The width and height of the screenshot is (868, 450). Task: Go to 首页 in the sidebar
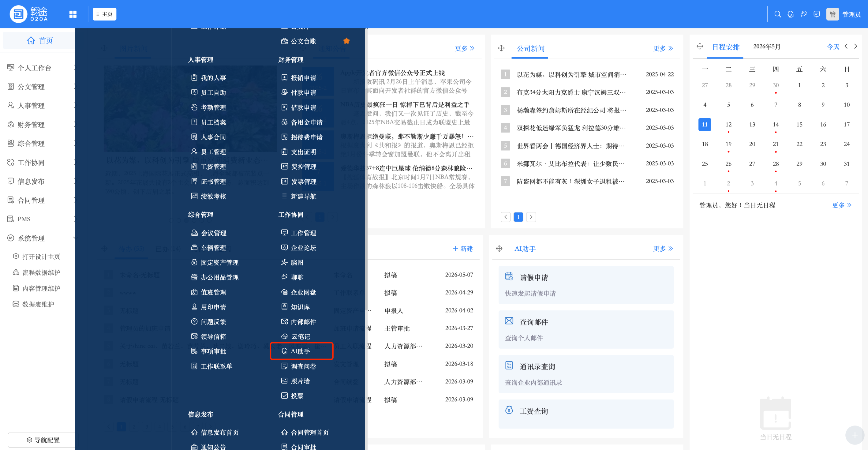39,40
